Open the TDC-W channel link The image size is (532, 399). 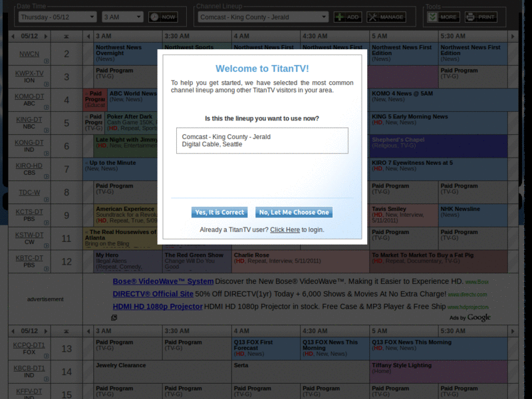(29, 192)
